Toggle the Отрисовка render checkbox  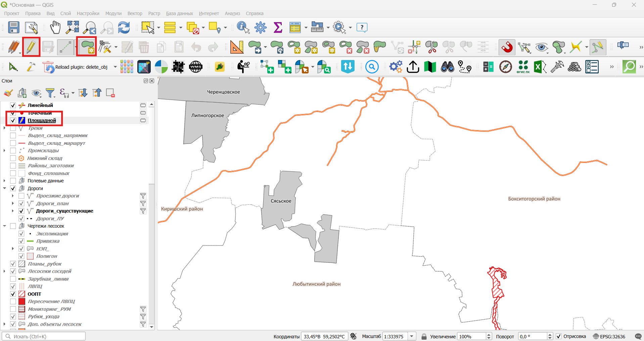tap(559, 336)
